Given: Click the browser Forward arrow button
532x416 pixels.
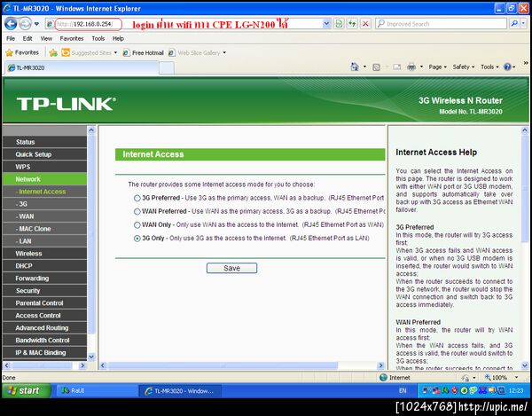Looking at the screenshot, I should (x=25, y=24).
